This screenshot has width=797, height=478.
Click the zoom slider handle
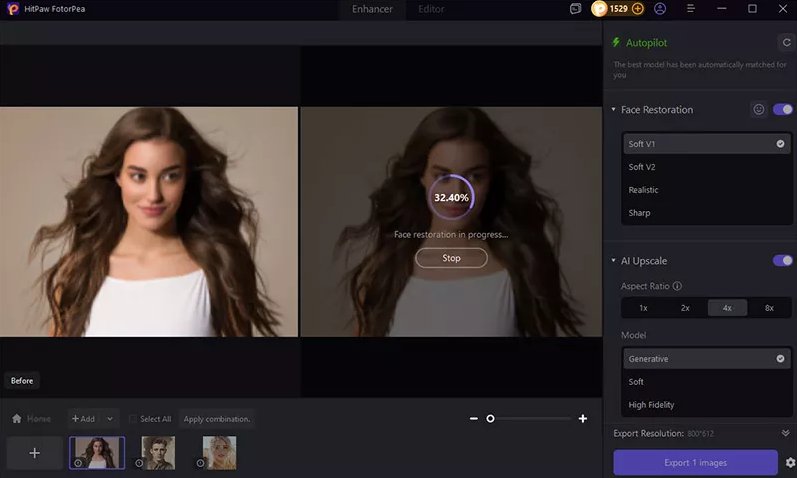[490, 419]
